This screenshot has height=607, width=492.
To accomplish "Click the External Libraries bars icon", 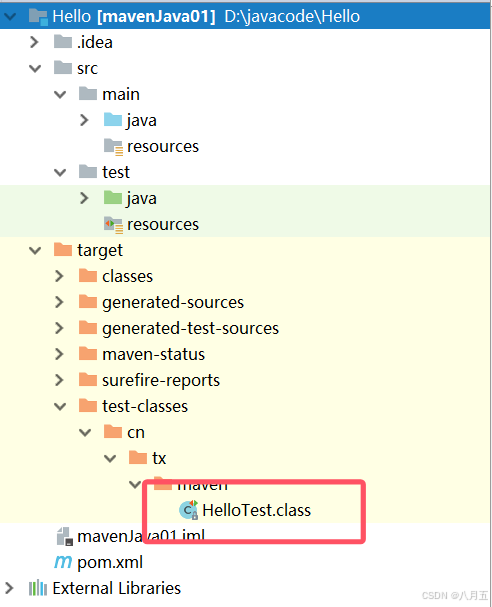I will pyautogui.click(x=38, y=588).
